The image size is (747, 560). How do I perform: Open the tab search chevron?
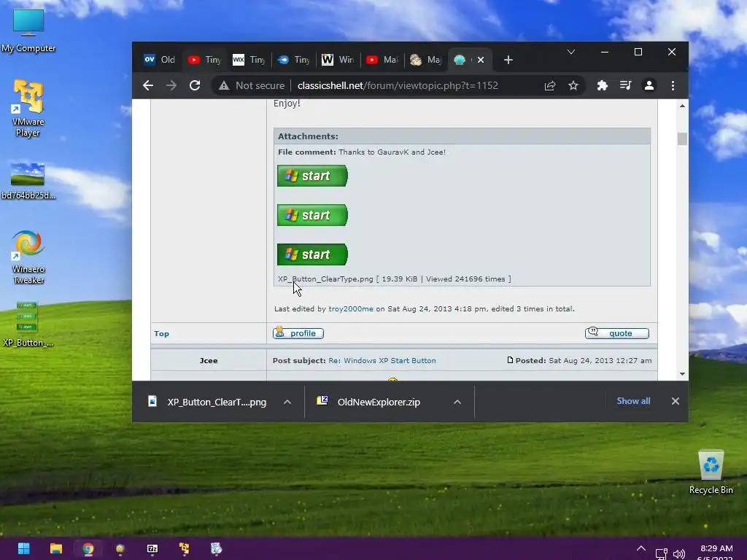coord(570,52)
